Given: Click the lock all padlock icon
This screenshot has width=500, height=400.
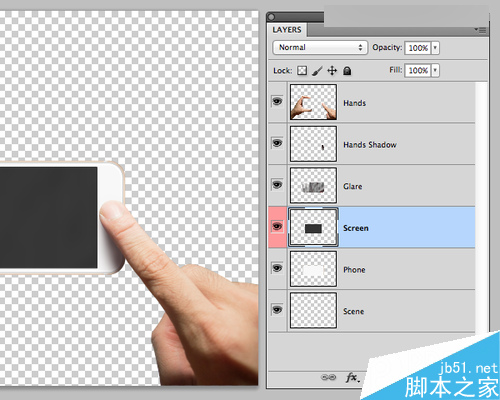Looking at the screenshot, I should point(347,71).
